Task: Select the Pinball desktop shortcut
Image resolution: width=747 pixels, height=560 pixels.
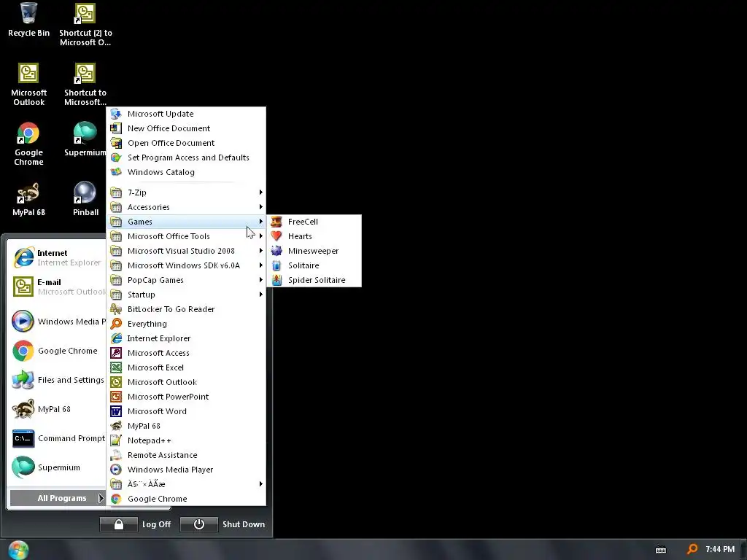Action: tap(85, 199)
